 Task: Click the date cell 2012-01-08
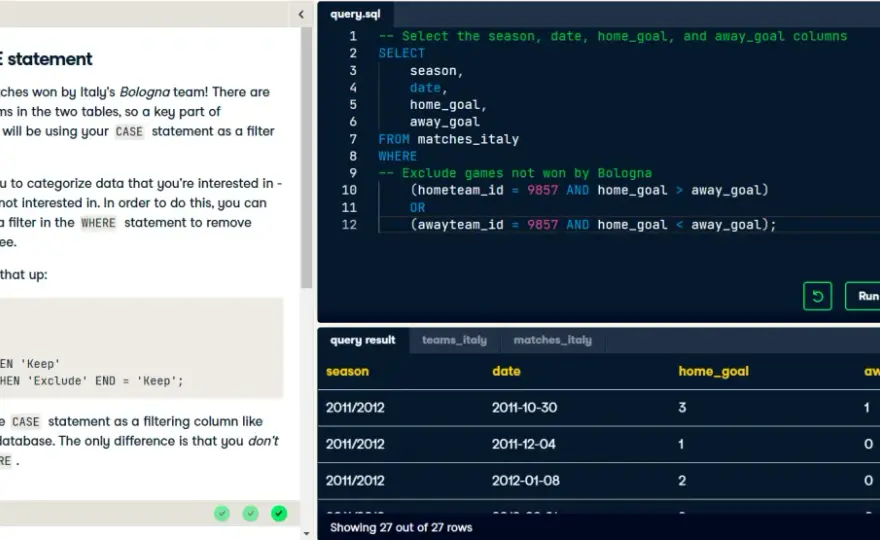(x=525, y=480)
